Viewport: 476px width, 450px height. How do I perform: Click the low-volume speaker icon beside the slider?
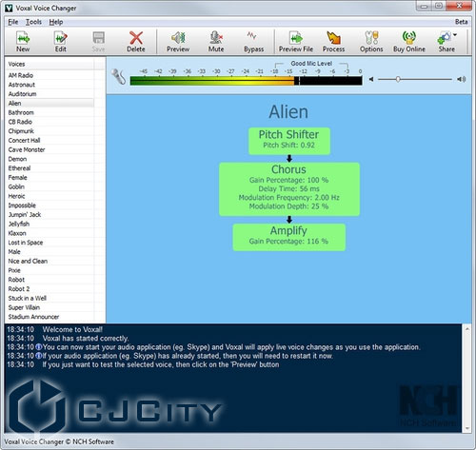coord(371,79)
